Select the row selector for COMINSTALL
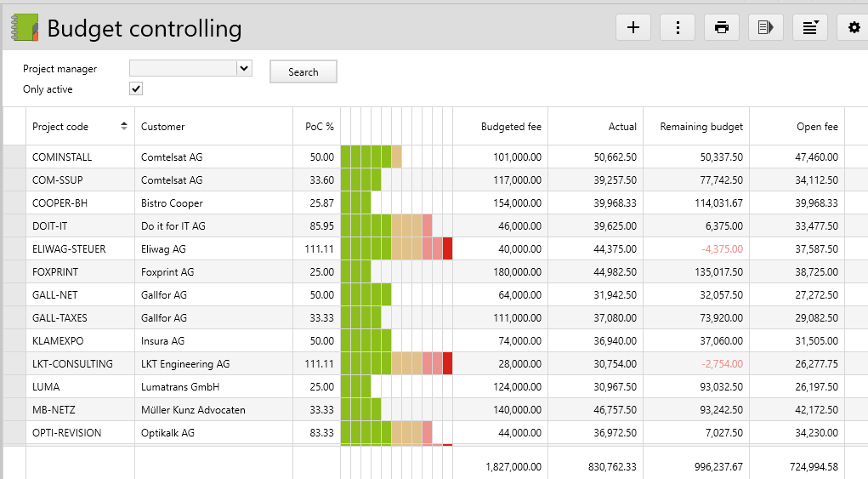 (x=14, y=157)
